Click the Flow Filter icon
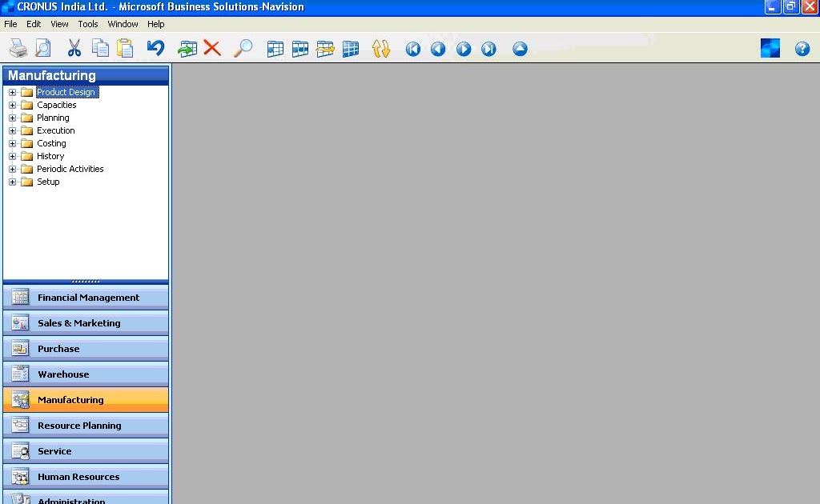 325,49
